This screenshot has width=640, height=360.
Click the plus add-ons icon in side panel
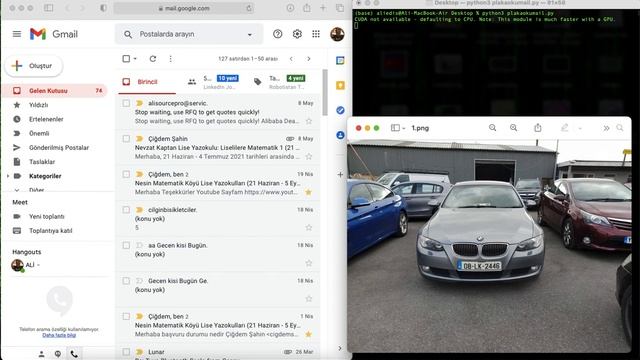(340, 175)
